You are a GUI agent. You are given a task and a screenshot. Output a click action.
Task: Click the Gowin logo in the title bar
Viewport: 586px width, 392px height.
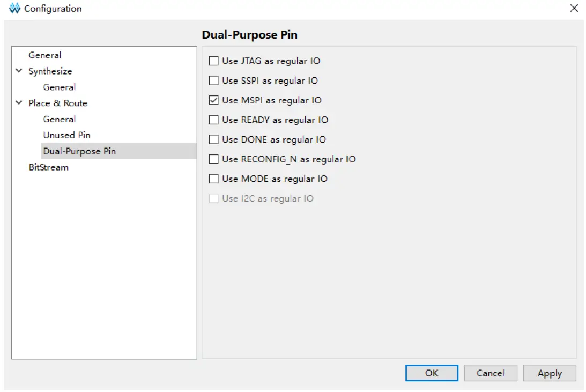(14, 8)
